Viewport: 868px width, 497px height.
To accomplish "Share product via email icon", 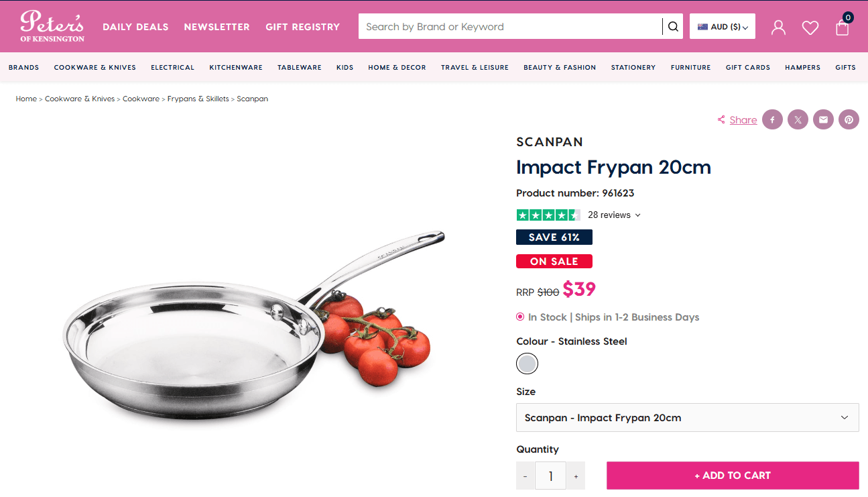I will click(x=823, y=120).
